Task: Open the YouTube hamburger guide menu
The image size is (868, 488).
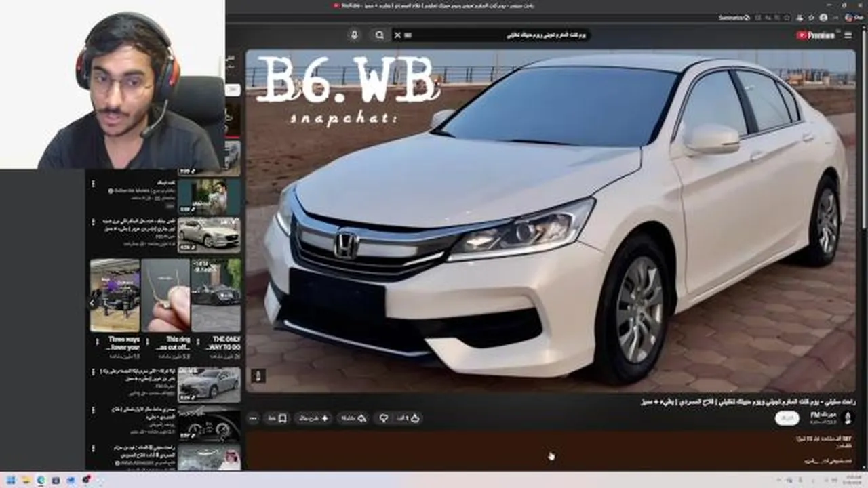Action: tap(848, 35)
